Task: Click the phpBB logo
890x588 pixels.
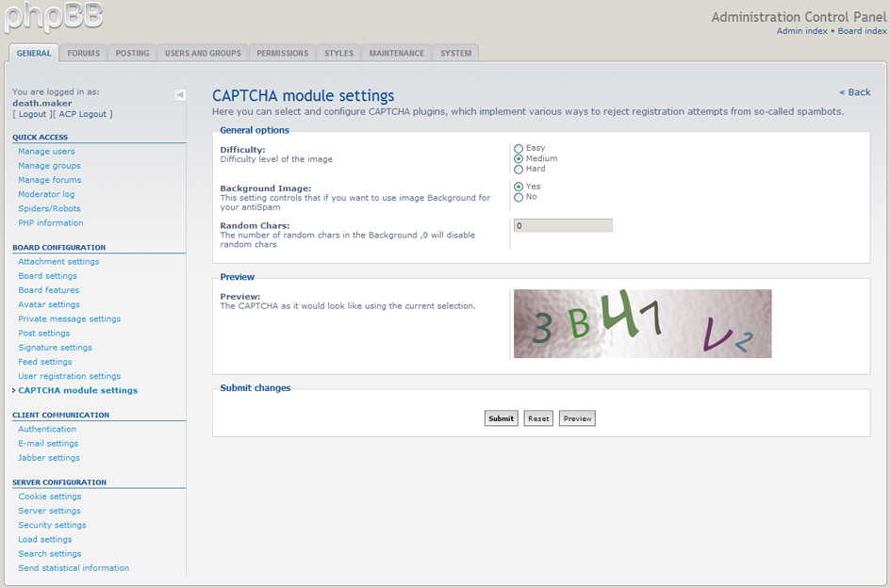Action: 53,16
